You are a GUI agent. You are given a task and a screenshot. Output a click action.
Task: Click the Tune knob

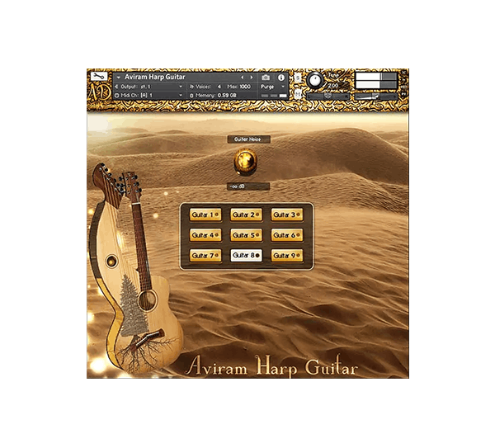tap(314, 81)
